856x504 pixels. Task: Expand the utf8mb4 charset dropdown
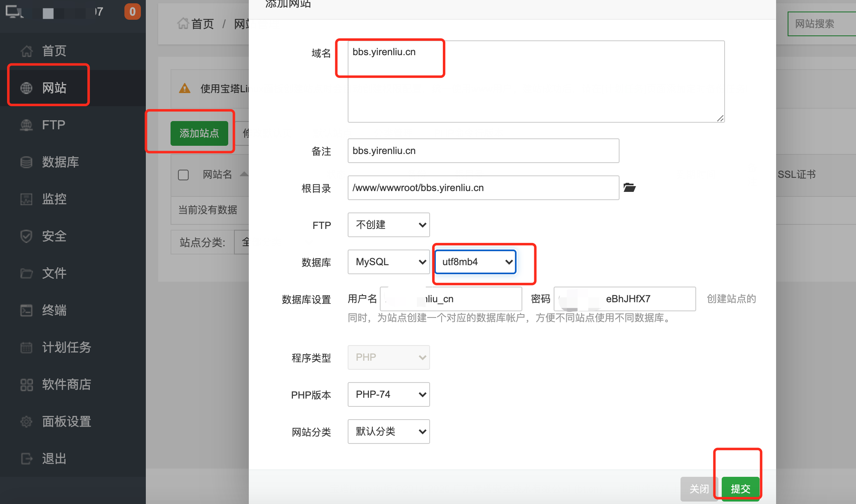click(475, 262)
